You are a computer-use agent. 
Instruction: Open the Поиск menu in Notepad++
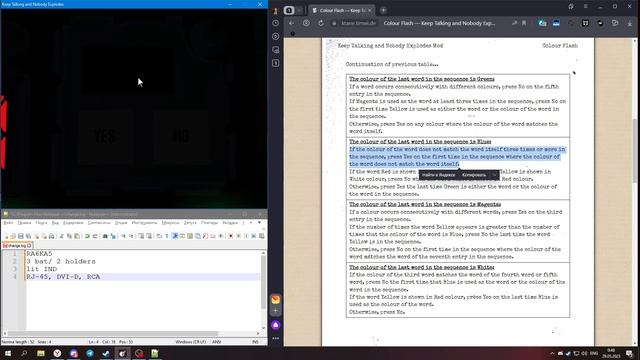(x=41, y=223)
